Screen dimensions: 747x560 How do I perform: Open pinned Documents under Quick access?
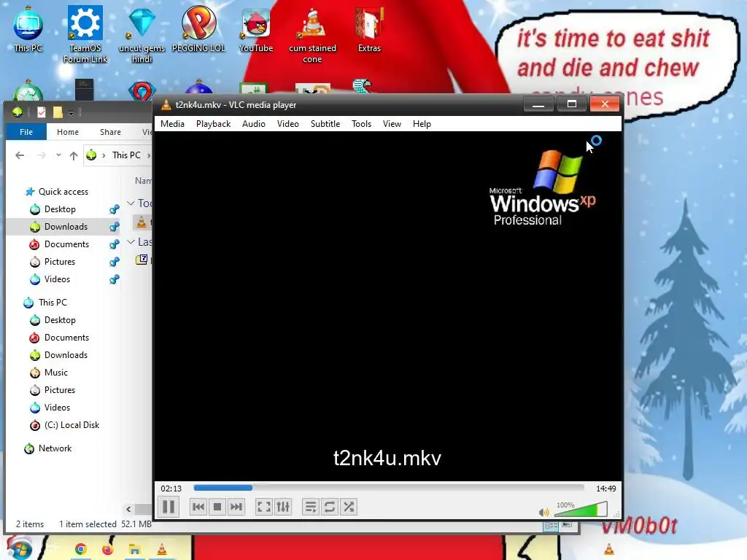(66, 244)
